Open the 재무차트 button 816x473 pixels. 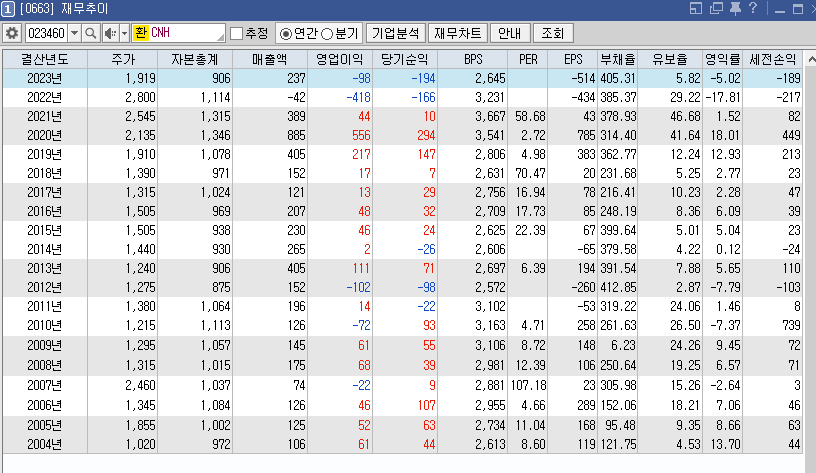[457, 33]
